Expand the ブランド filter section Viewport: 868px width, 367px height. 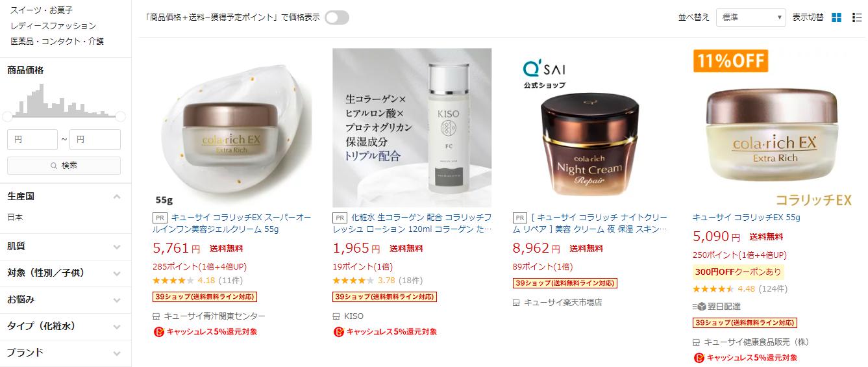117,353
